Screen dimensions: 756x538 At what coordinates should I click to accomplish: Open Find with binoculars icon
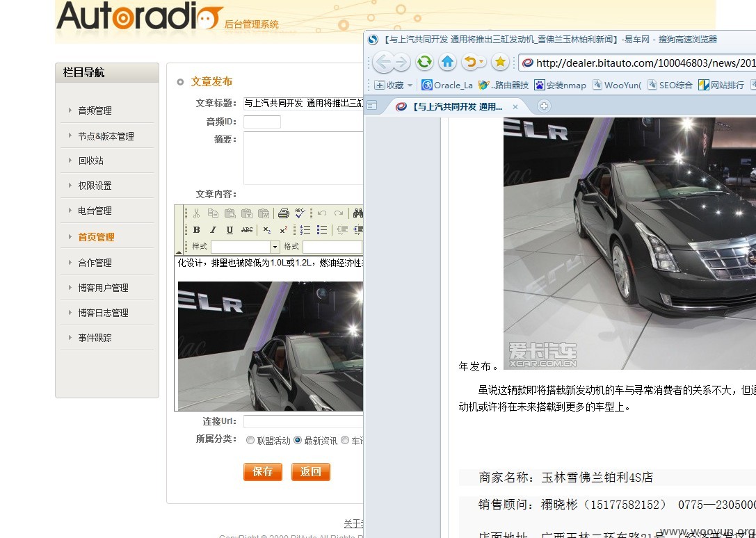point(357,213)
